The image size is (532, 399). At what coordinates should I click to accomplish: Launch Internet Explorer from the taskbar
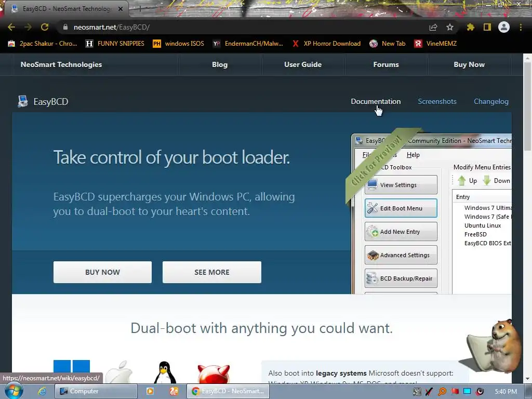click(x=42, y=391)
